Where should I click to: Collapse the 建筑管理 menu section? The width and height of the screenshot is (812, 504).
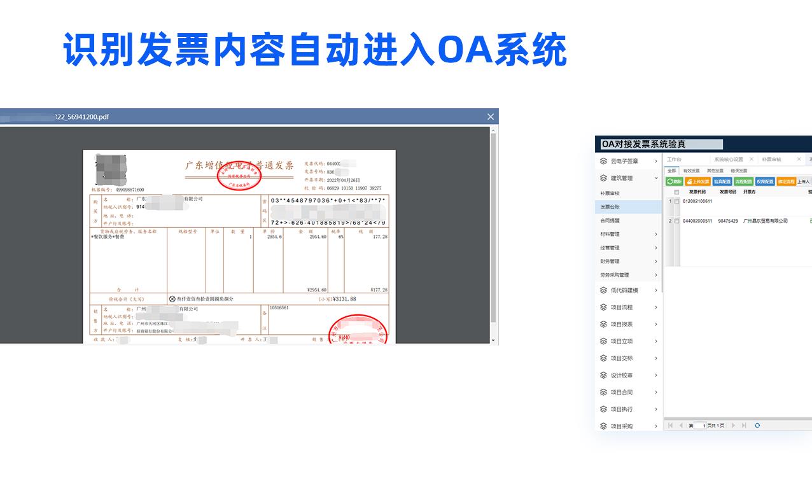coord(656,178)
